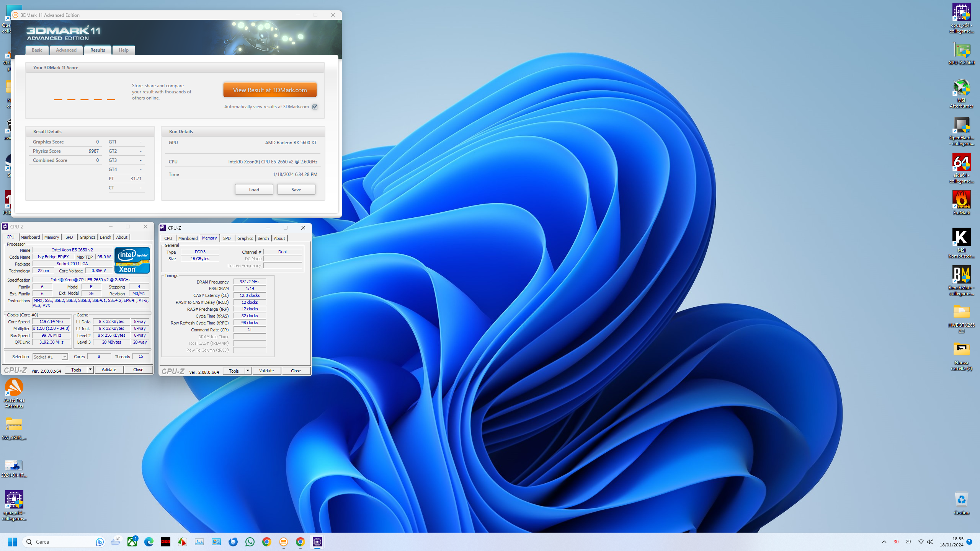Open the MSI Kombustor desktop icon
Viewport: 980px width, 551px height.
click(961, 243)
